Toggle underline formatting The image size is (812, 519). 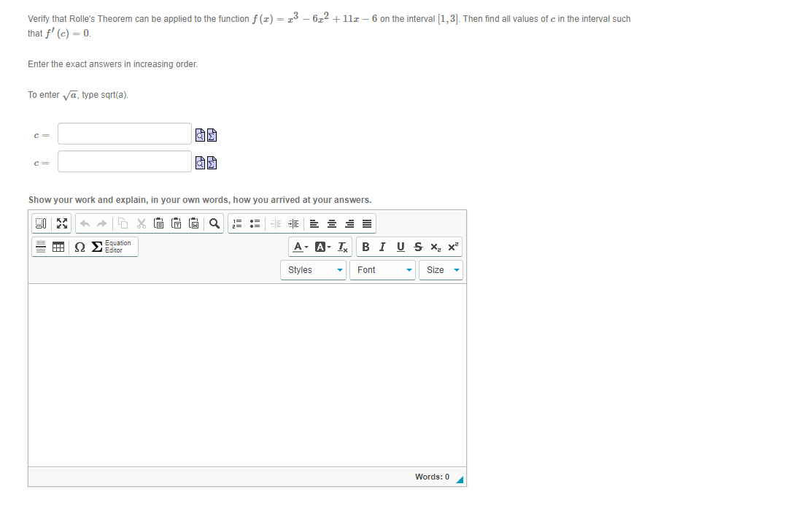point(400,247)
